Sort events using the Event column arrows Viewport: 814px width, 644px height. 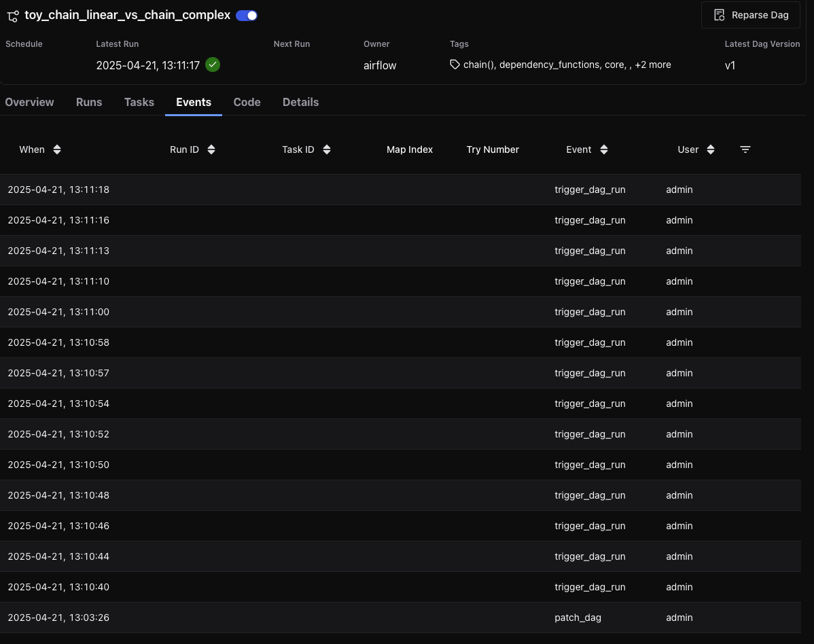pos(603,149)
